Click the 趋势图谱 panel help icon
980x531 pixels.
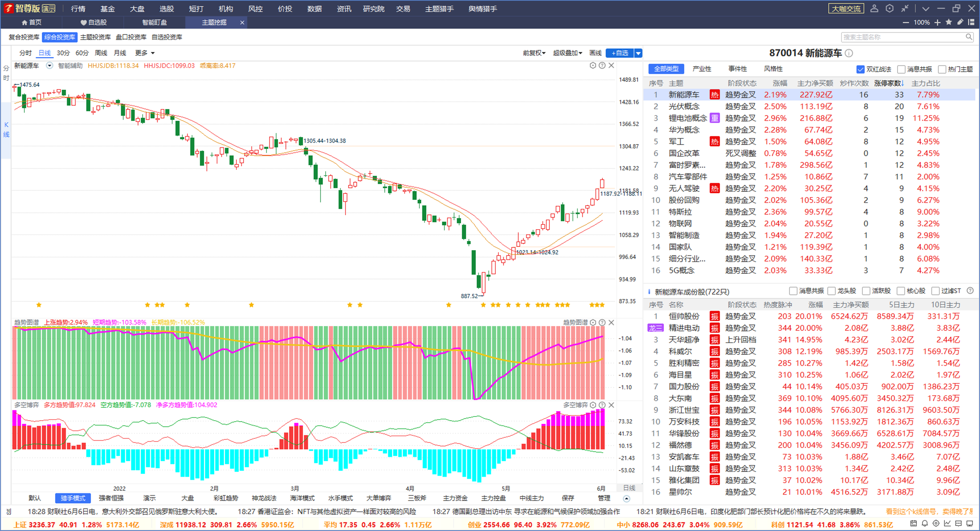pyautogui.click(x=602, y=322)
